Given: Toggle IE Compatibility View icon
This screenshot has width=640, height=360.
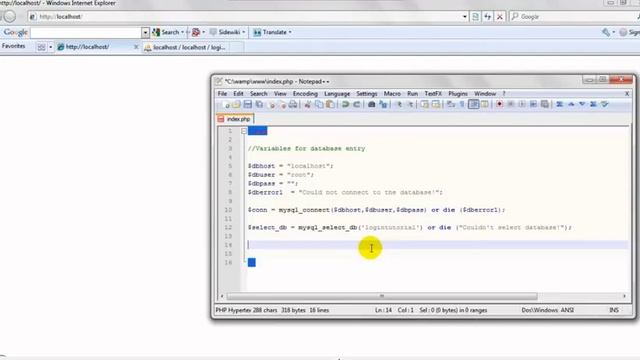Looking at the screenshot, I should [x=475, y=17].
